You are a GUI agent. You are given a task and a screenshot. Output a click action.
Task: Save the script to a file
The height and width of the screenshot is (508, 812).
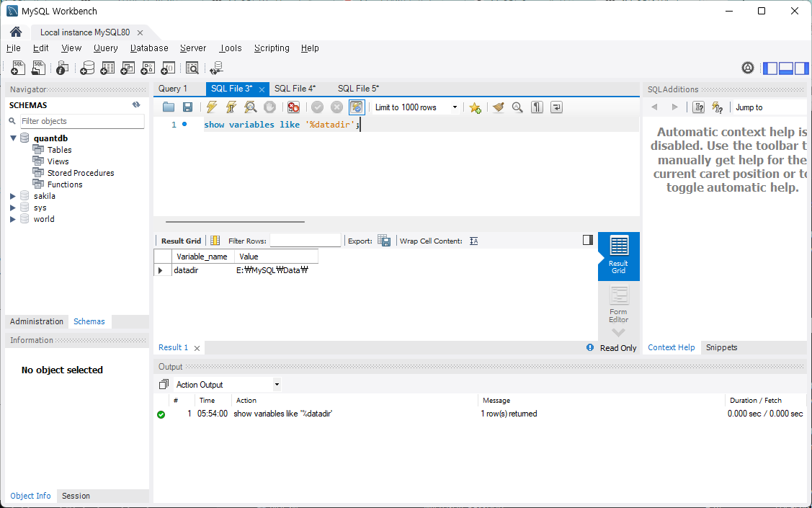(x=187, y=107)
